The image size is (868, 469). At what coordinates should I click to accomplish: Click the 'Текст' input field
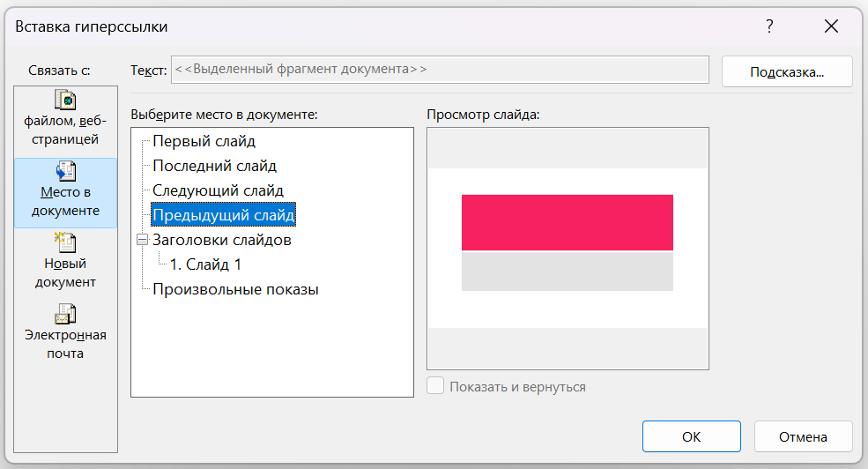coord(440,70)
